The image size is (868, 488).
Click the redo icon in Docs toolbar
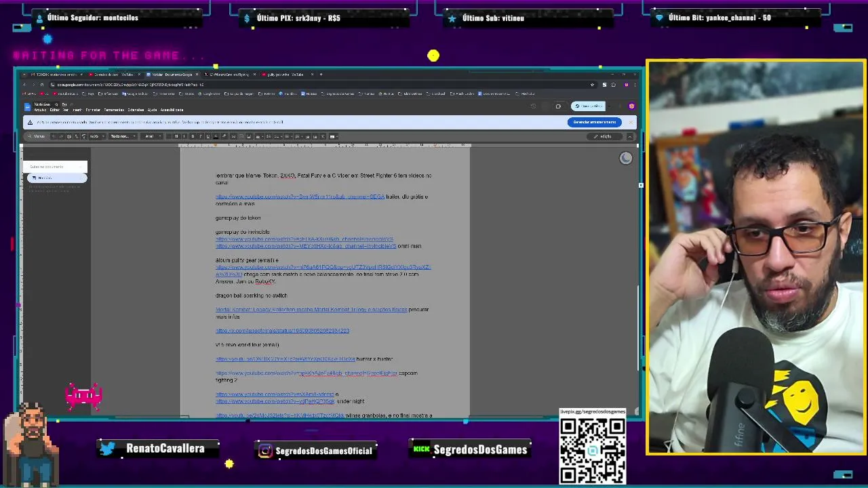(x=61, y=136)
